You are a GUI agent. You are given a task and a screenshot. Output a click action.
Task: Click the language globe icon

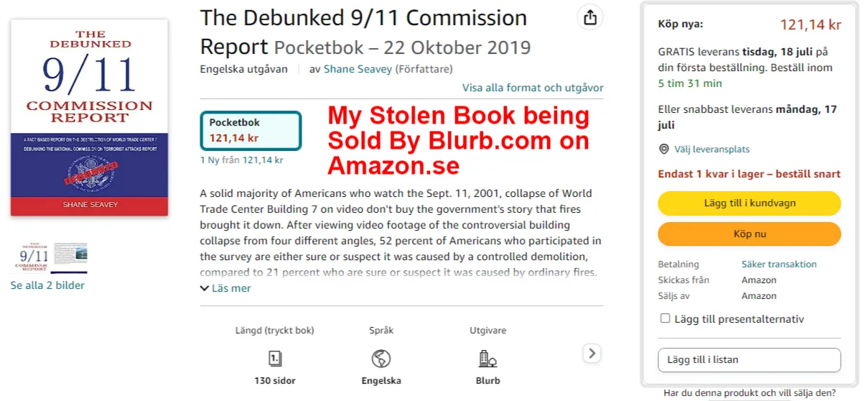tap(381, 359)
